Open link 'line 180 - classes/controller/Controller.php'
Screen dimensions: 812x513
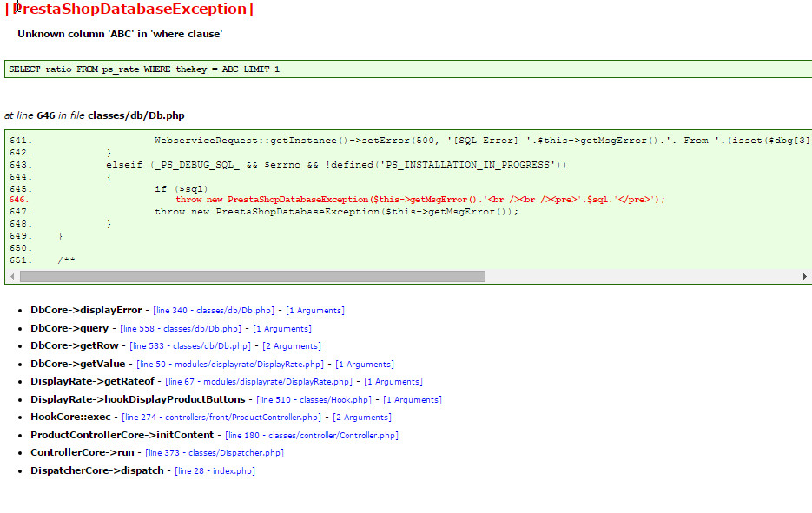tap(312, 436)
